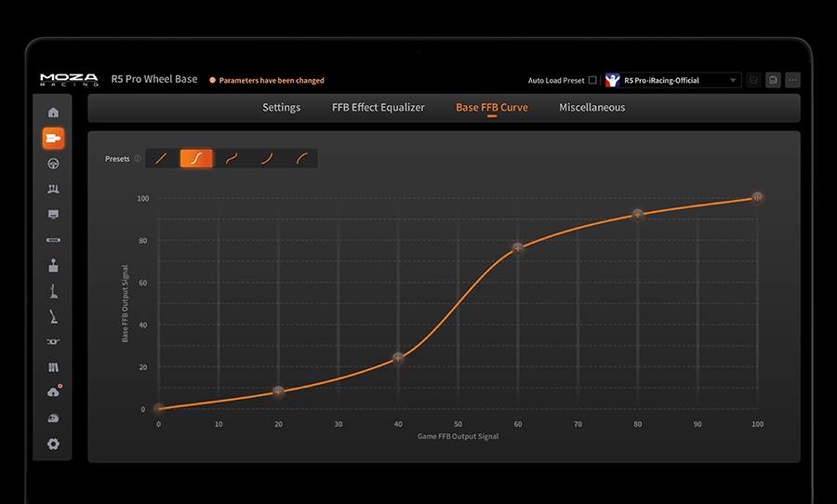The width and height of the screenshot is (837, 504).
Task: Open the R5 Pro-iRacing-Official preset dropdown
Action: click(x=673, y=80)
